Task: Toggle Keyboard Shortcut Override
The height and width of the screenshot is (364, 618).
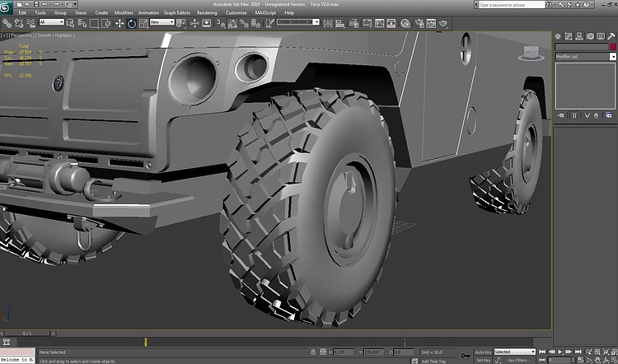Action: tap(207, 23)
